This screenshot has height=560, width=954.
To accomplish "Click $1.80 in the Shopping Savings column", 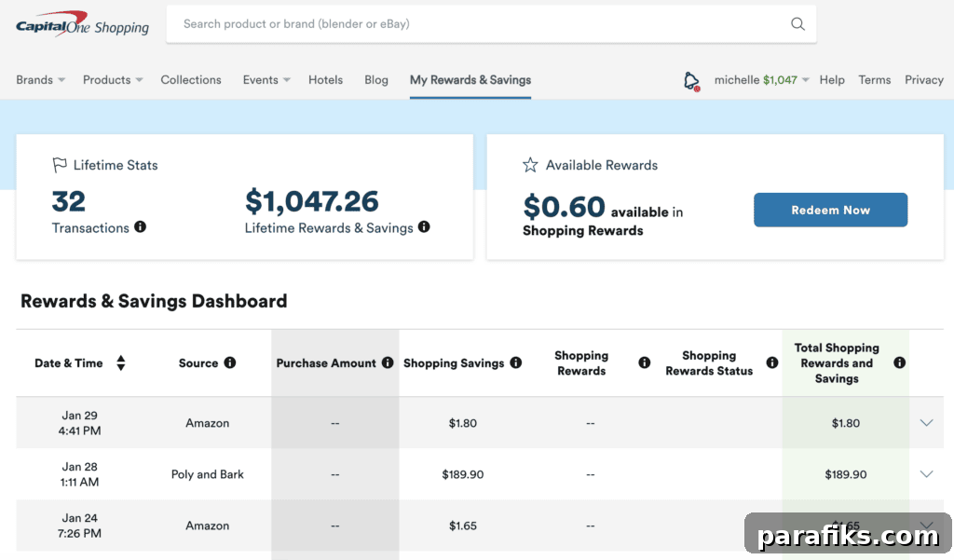I will coord(462,423).
